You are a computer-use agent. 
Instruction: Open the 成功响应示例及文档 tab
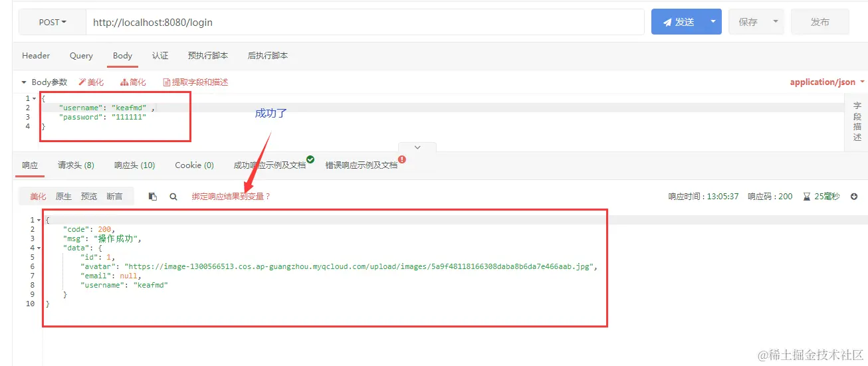269,165
